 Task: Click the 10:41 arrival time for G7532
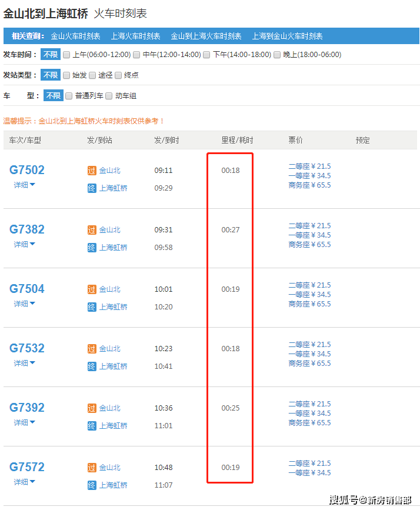click(x=164, y=366)
